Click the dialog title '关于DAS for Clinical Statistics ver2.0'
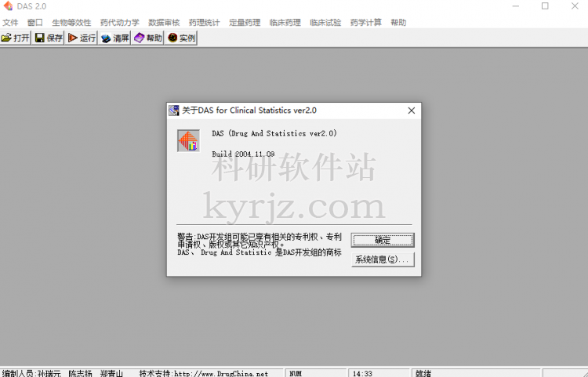Screen dimensions: 588x377 point(249,111)
